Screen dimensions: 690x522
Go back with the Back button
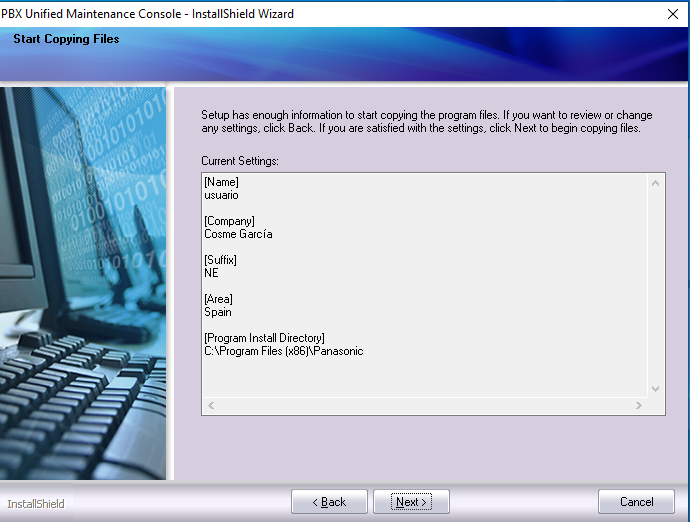(x=329, y=502)
